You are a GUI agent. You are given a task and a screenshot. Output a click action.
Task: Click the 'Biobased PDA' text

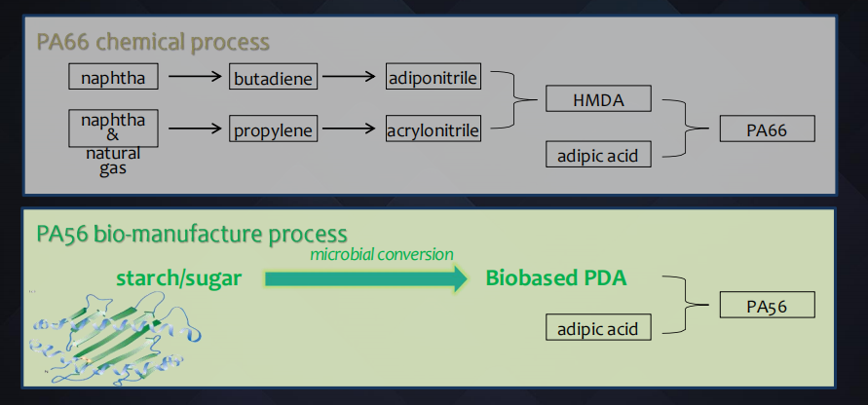pyautogui.click(x=555, y=279)
